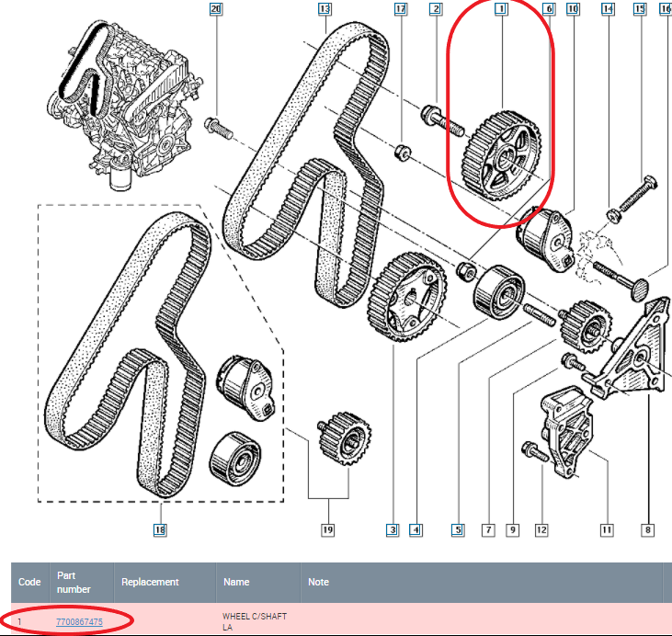Click callout number 8 for the bracket
This screenshot has height=636, width=672.
click(649, 530)
